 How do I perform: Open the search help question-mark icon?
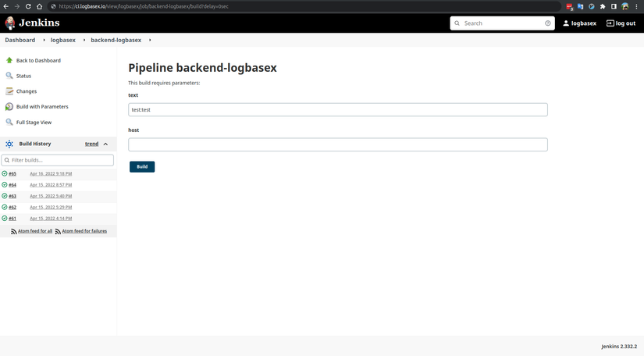(x=547, y=23)
